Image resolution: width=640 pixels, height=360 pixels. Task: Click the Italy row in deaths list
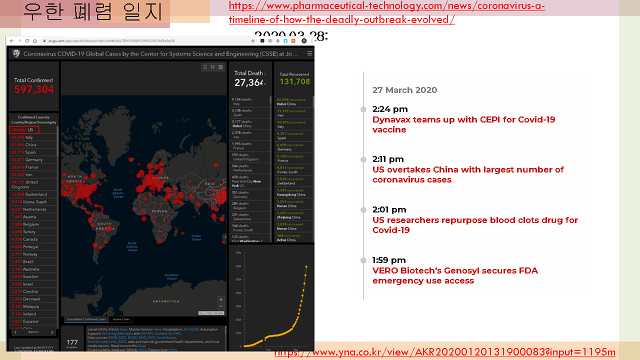tap(250, 102)
